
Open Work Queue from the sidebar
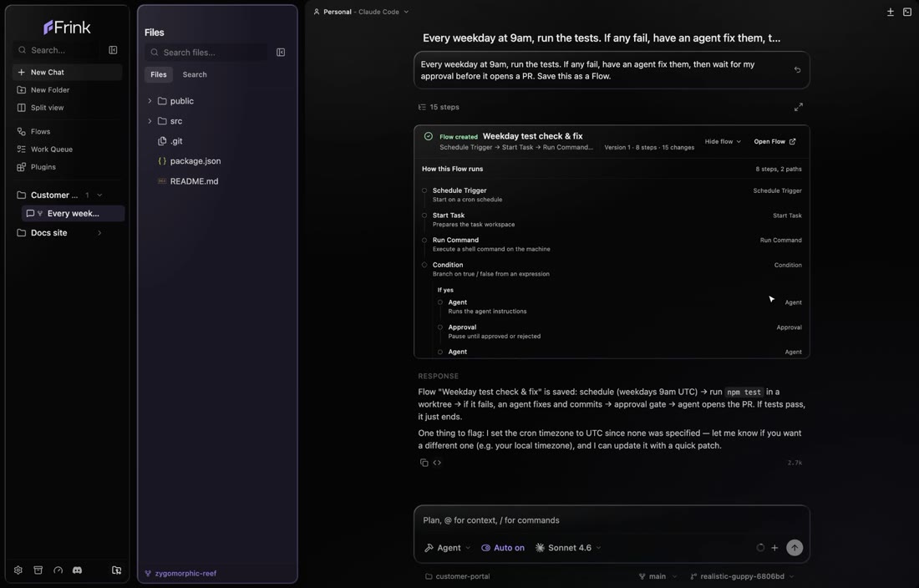(52, 150)
